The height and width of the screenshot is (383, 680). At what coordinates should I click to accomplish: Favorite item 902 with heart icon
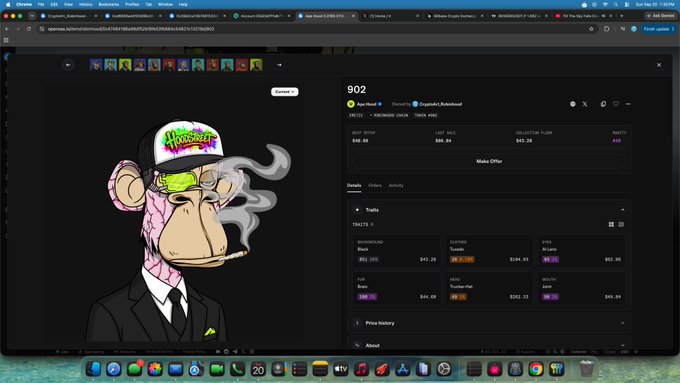pos(616,104)
